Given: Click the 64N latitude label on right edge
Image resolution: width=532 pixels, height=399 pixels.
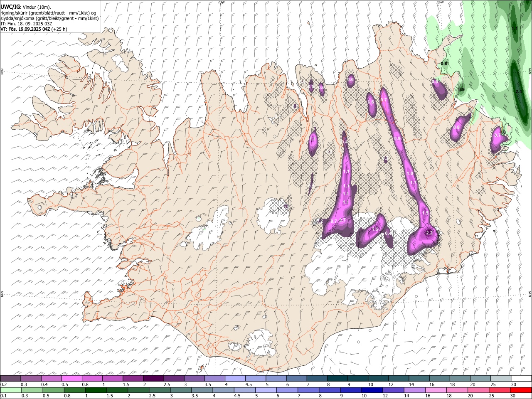Looking at the screenshot, I should tap(530, 294).
